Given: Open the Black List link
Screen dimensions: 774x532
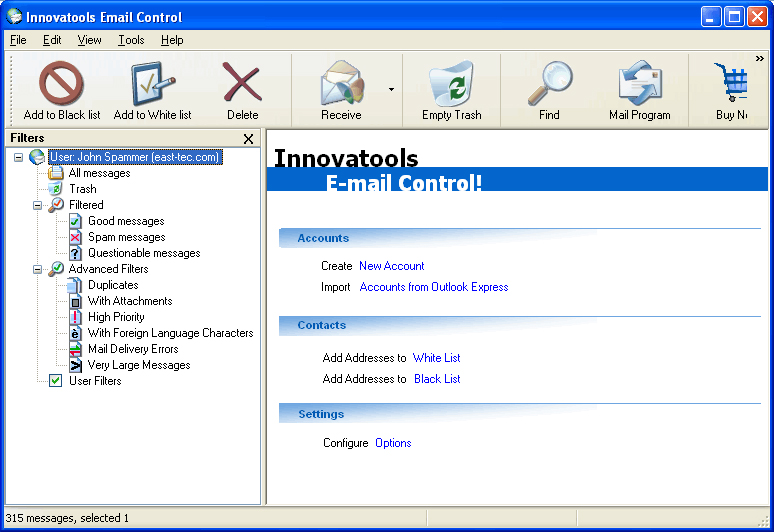Looking at the screenshot, I should 437,379.
